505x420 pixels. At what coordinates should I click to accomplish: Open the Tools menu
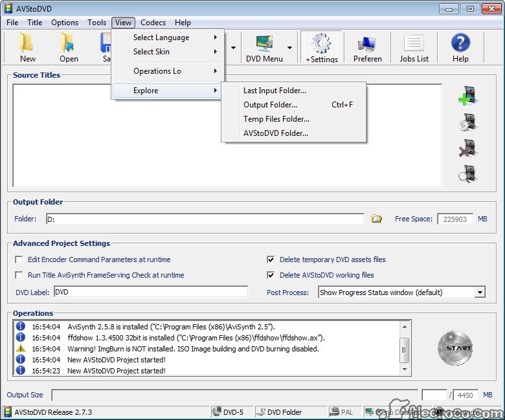96,23
